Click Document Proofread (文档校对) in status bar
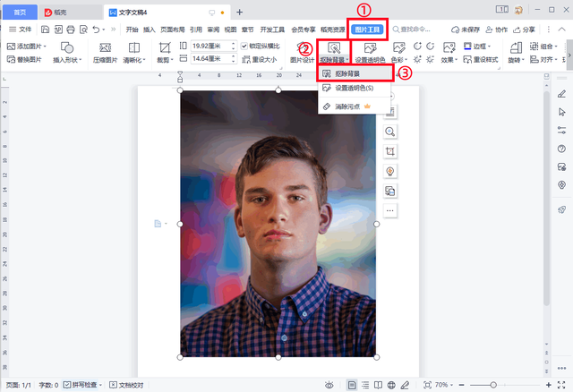The height and width of the screenshot is (392, 573). pyautogui.click(x=127, y=385)
